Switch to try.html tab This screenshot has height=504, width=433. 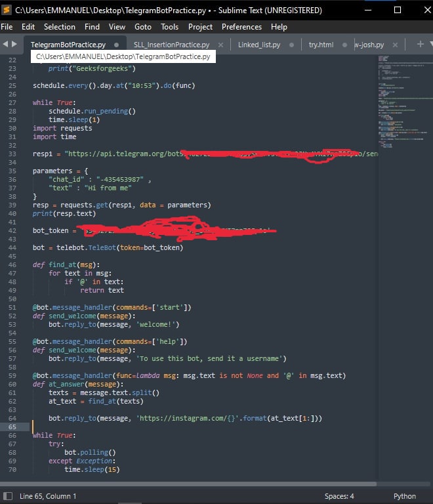tap(321, 45)
